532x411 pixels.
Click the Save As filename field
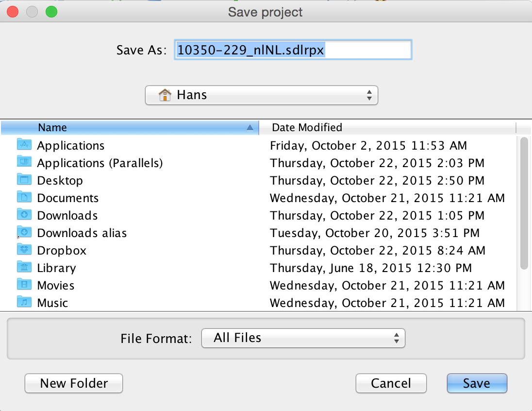pos(293,50)
